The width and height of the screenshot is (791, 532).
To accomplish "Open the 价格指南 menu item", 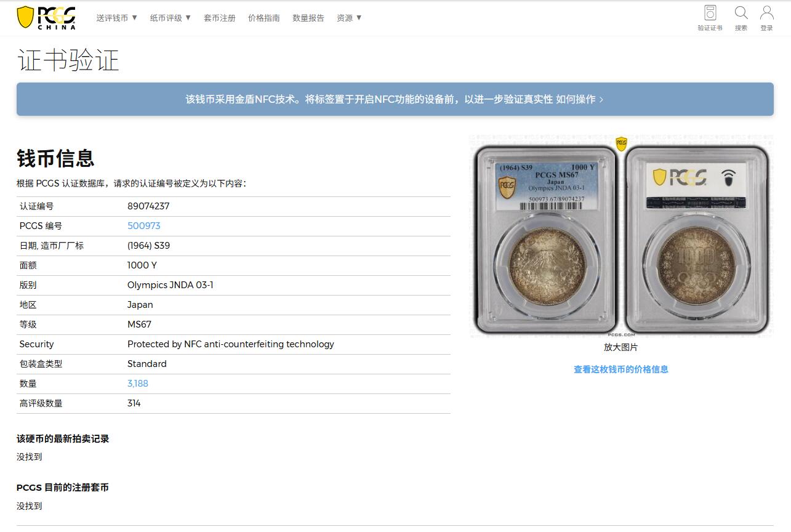I will coord(264,18).
